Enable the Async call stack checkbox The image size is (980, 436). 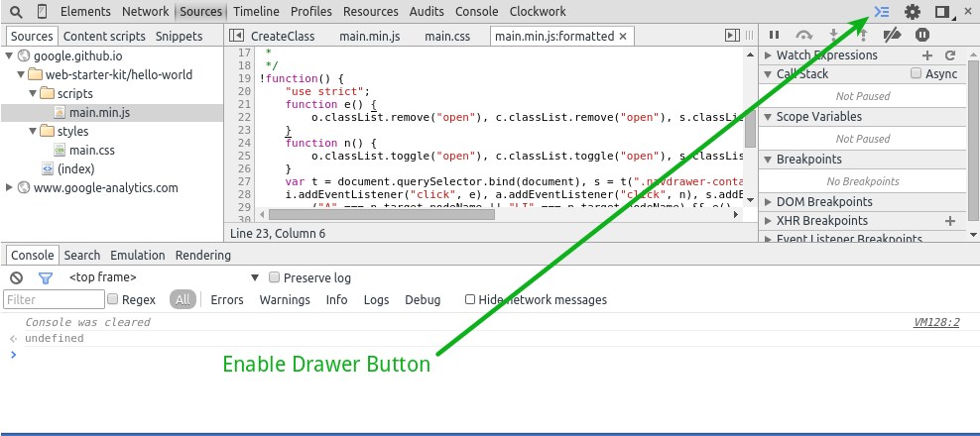[917, 74]
